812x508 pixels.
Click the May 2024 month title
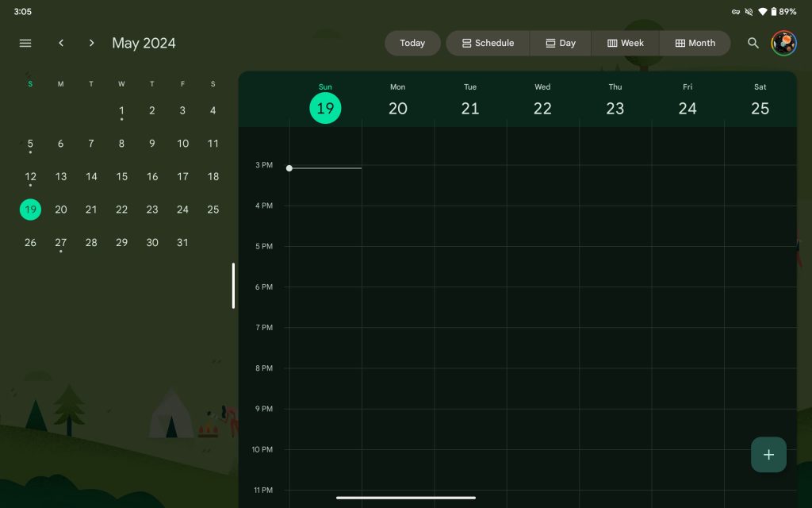click(144, 43)
